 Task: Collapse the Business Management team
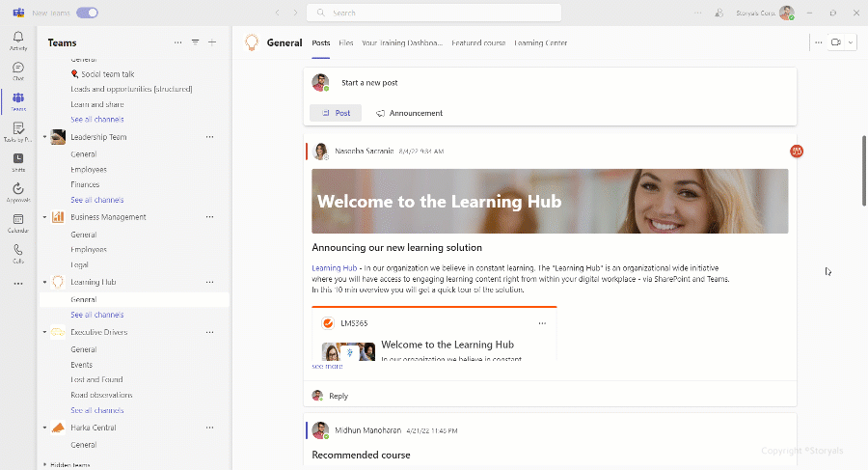pyautogui.click(x=44, y=217)
